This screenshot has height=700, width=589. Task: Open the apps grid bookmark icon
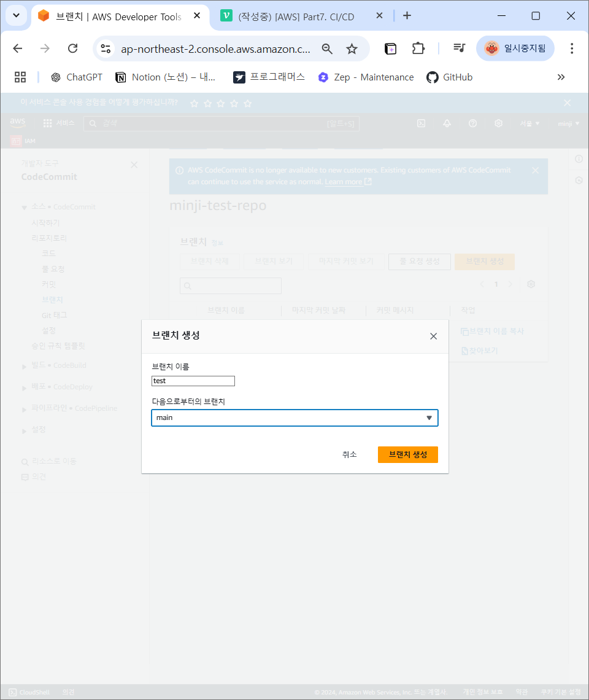click(x=20, y=77)
